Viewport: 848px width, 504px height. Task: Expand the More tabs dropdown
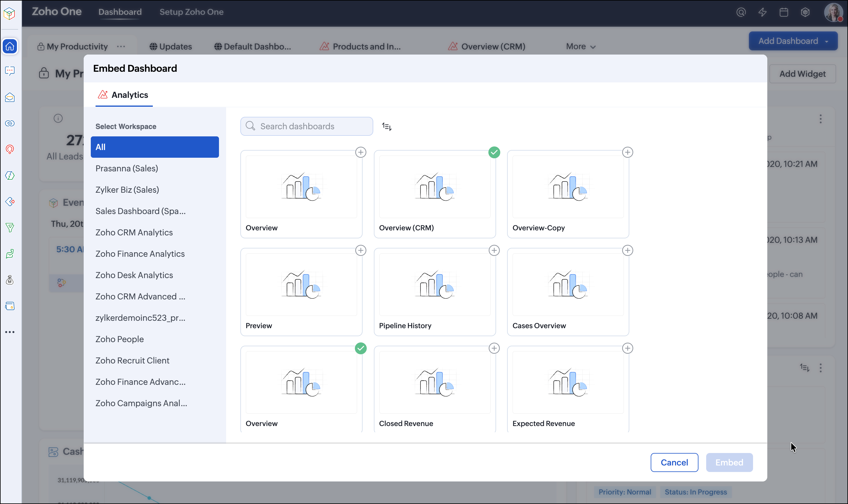(581, 47)
